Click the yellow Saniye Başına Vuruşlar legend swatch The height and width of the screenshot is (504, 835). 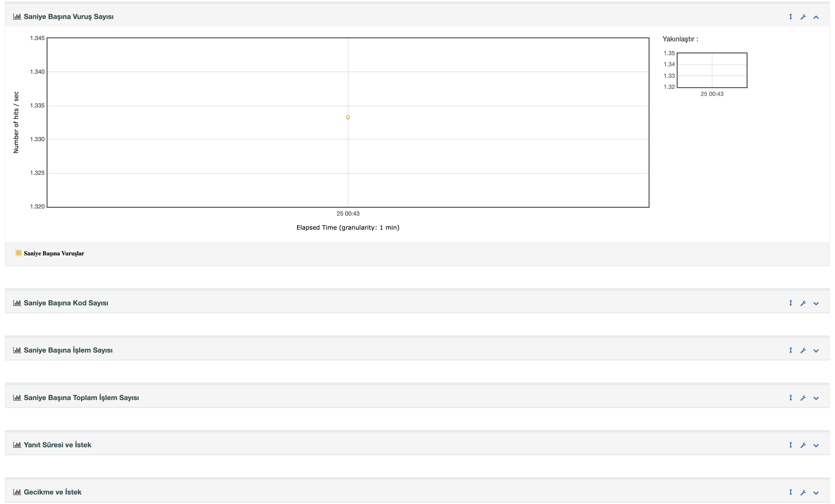19,253
